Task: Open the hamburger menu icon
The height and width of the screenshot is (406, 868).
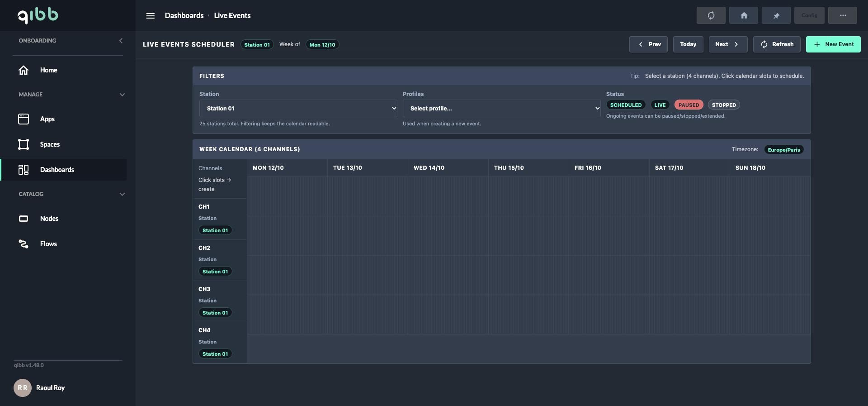Action: (151, 16)
